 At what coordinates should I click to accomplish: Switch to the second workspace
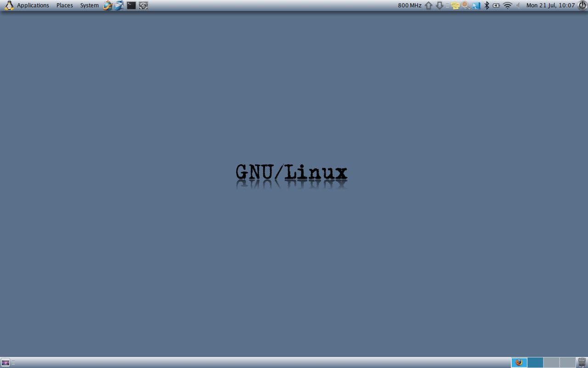[x=535, y=362]
